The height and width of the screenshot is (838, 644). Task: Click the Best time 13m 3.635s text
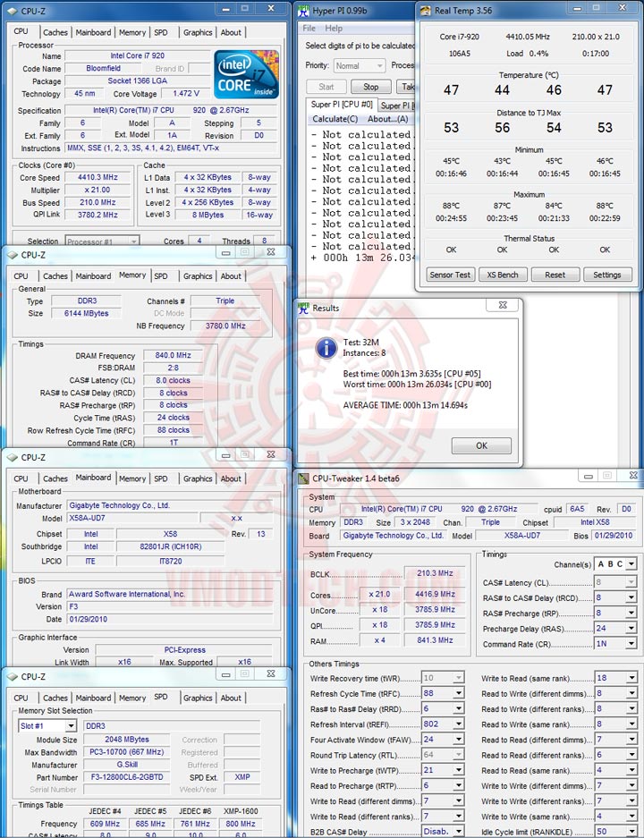[412, 374]
